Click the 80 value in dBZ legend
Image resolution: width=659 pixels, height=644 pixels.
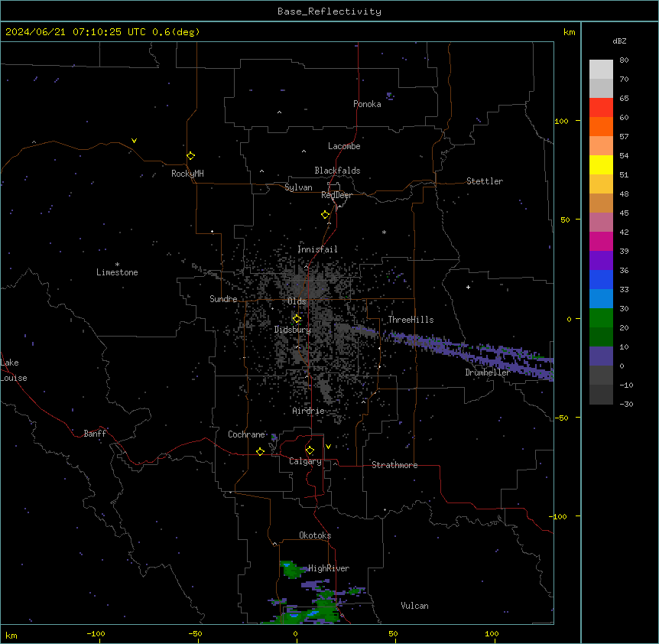(x=624, y=60)
